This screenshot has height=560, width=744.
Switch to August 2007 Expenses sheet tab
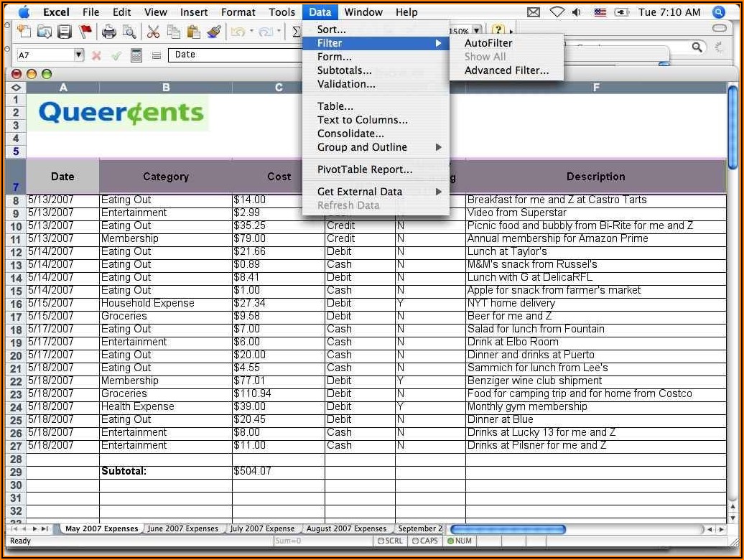click(346, 528)
